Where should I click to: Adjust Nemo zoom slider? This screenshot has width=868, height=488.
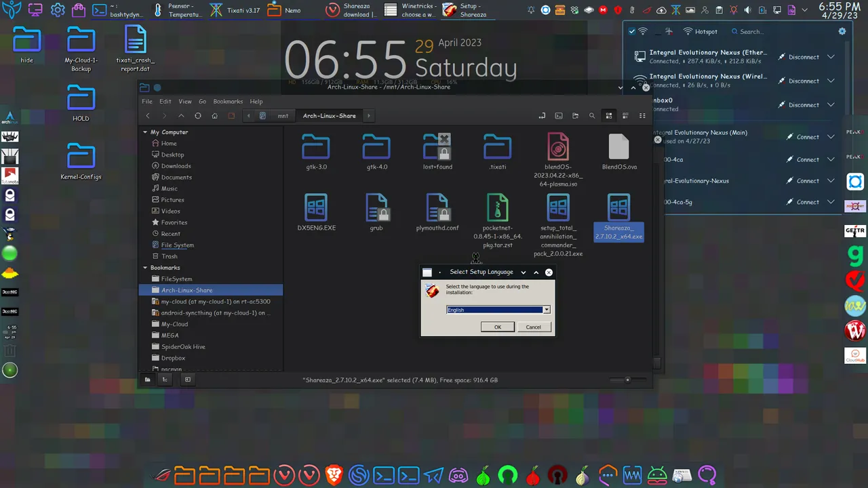pos(627,380)
